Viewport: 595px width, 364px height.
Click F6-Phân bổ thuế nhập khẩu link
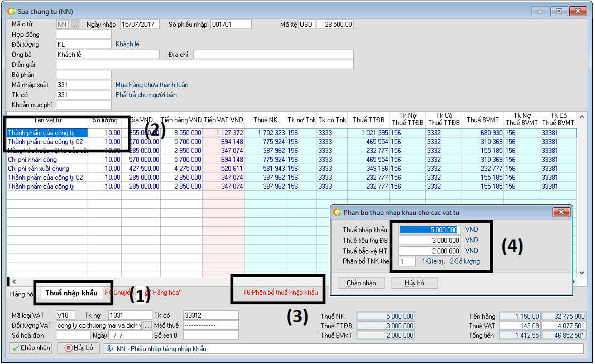tap(280, 293)
